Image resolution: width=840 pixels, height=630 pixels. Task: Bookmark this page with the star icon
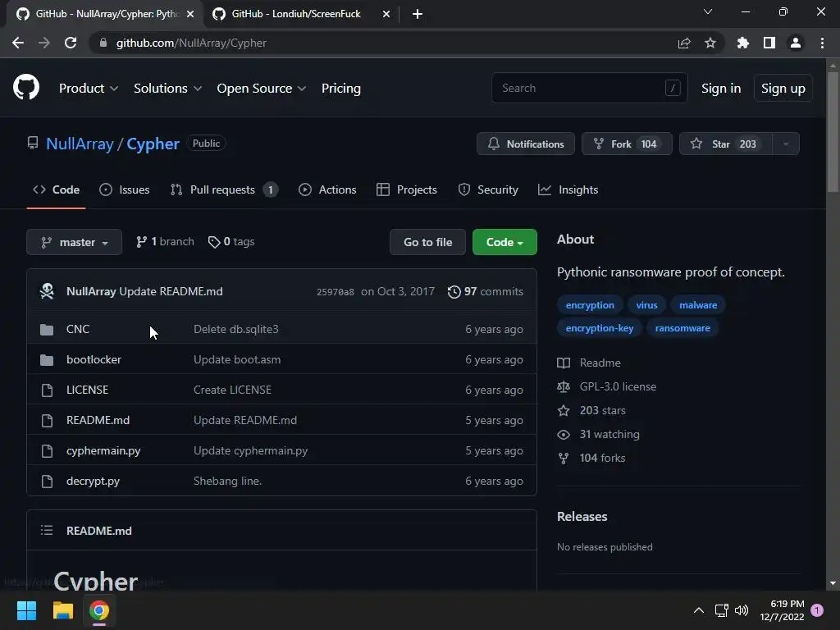click(710, 43)
